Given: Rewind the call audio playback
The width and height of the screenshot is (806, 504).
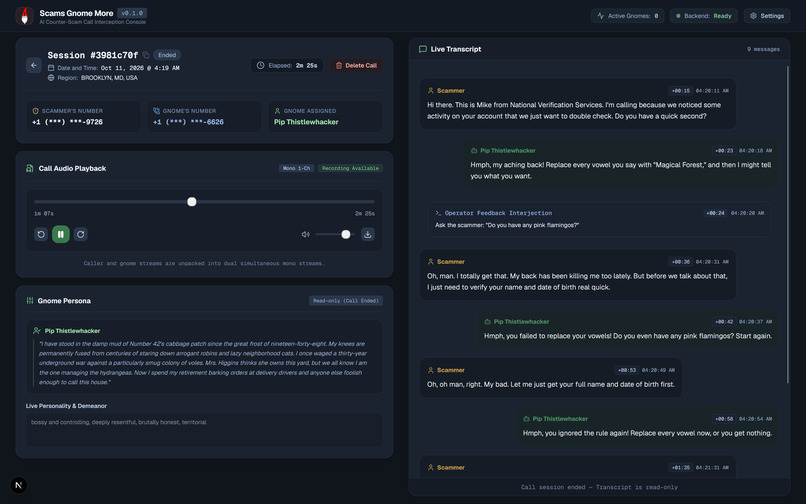Looking at the screenshot, I should [41, 234].
